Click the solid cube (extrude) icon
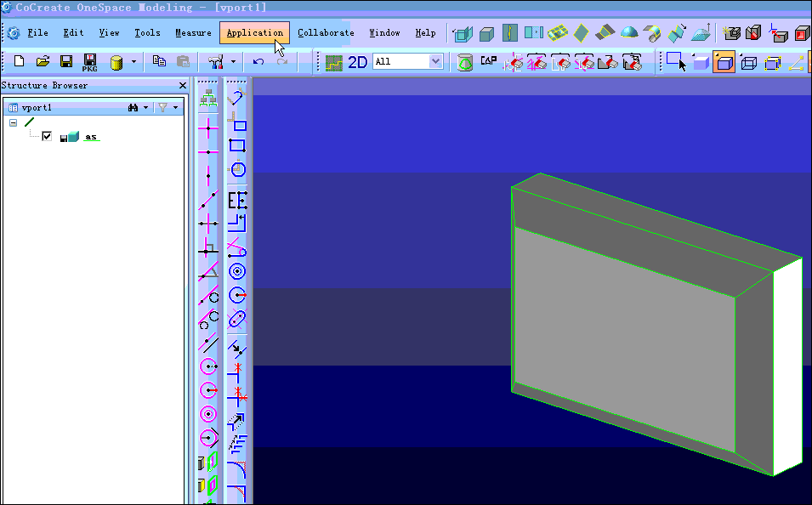Image resolution: width=812 pixels, height=505 pixels. coord(487,34)
